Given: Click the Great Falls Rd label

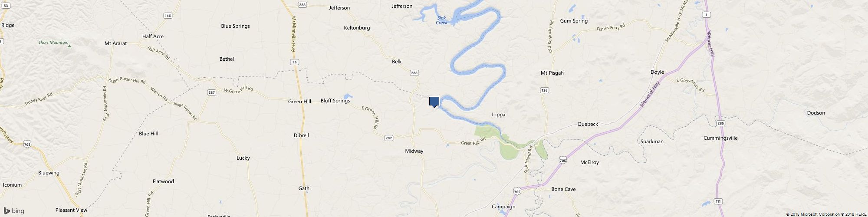Looking at the screenshot, I should click(x=473, y=141).
